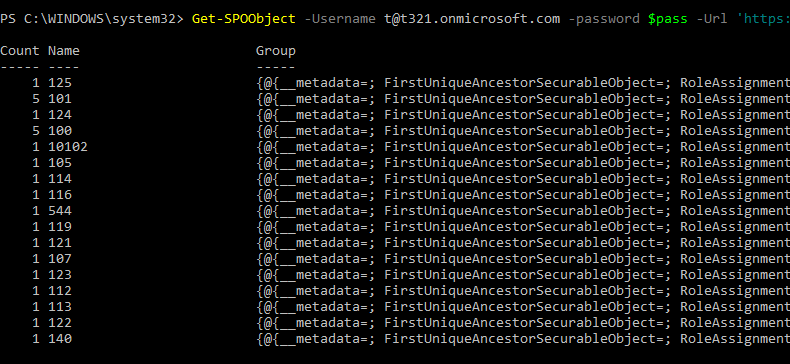Image resolution: width=790 pixels, height=364 pixels.
Task: Click the Get-SPOObject command text
Action: coord(244,19)
